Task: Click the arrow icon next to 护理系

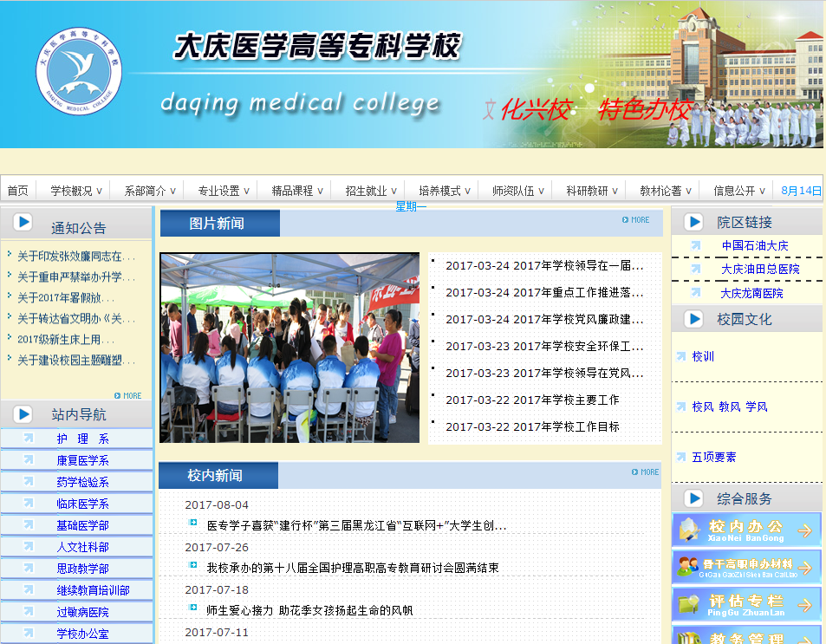Action: [x=29, y=439]
